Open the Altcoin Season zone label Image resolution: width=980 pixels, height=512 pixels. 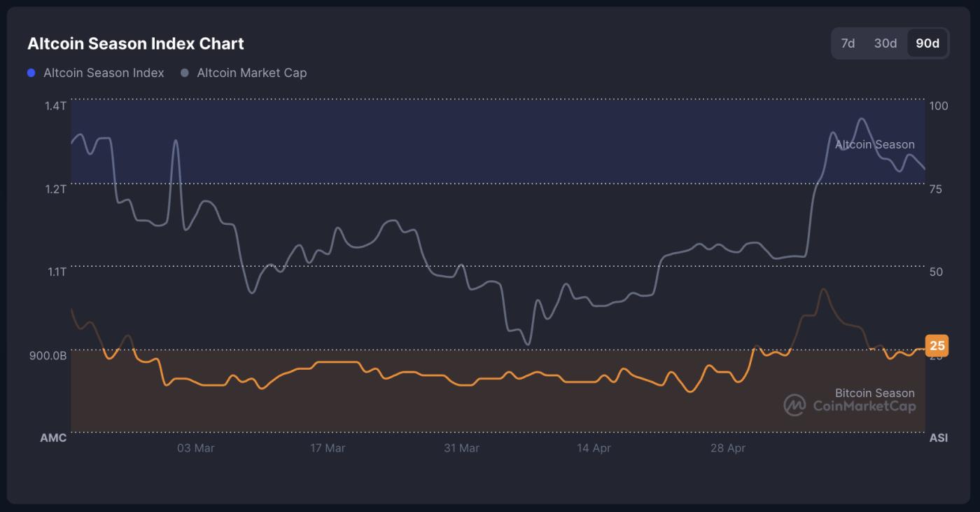(x=874, y=144)
